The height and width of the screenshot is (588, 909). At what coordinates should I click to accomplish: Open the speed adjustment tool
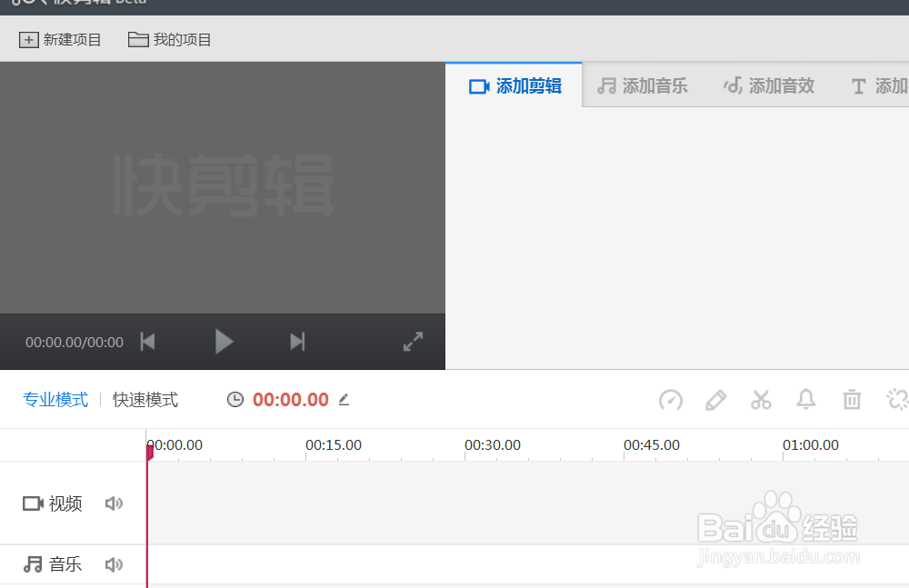point(670,400)
